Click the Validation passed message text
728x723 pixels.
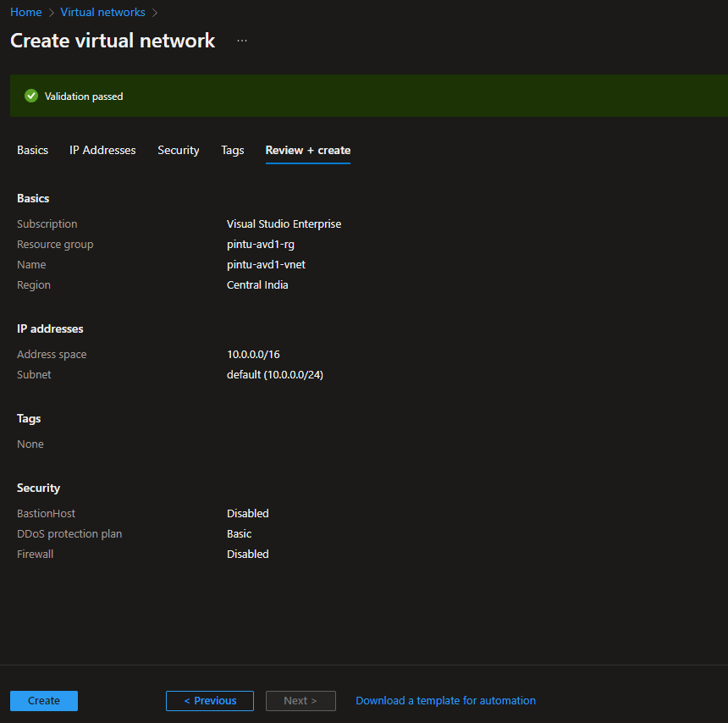[x=84, y=97]
